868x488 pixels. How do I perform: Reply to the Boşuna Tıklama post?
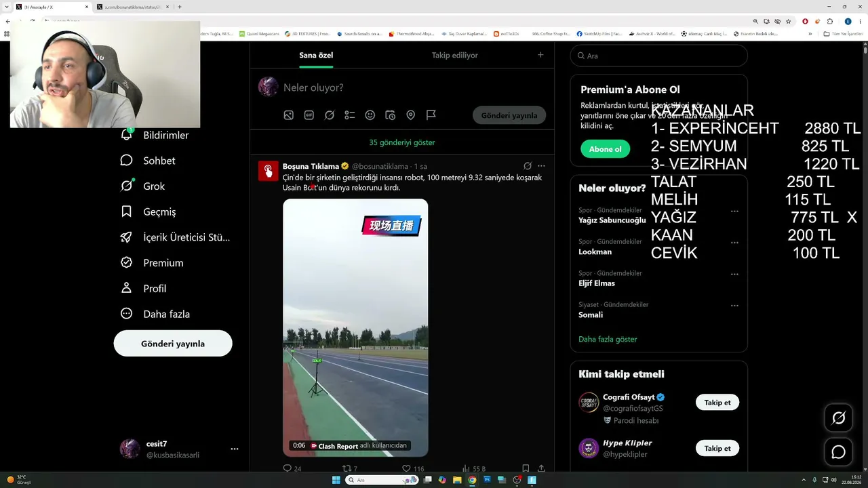coord(288,468)
